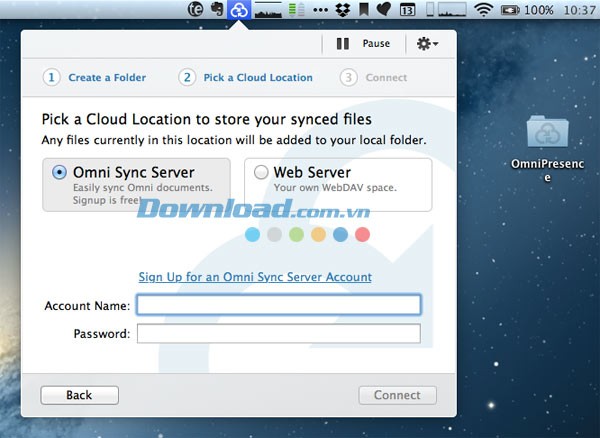The image size is (600, 438).
Task: Select step 2 Pick a Cloud Location
Action: click(245, 77)
